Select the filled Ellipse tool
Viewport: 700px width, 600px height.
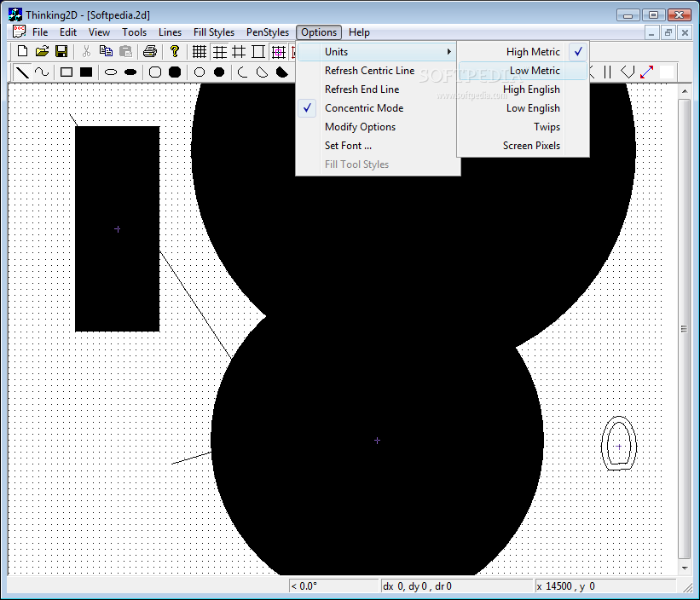click(x=130, y=72)
